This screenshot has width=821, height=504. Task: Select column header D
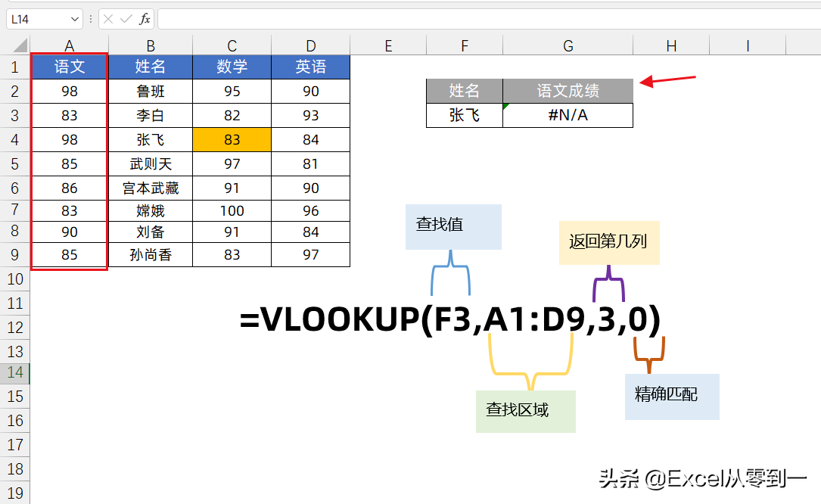(310, 45)
